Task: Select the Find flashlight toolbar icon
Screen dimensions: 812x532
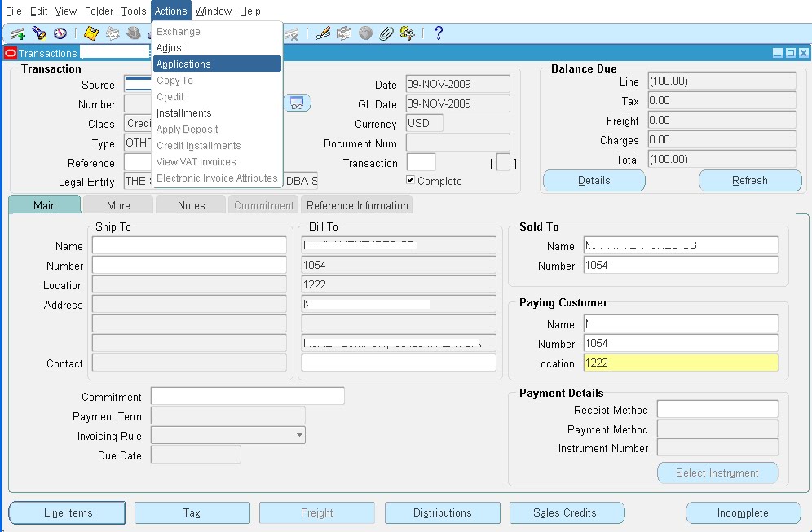Action: point(39,33)
